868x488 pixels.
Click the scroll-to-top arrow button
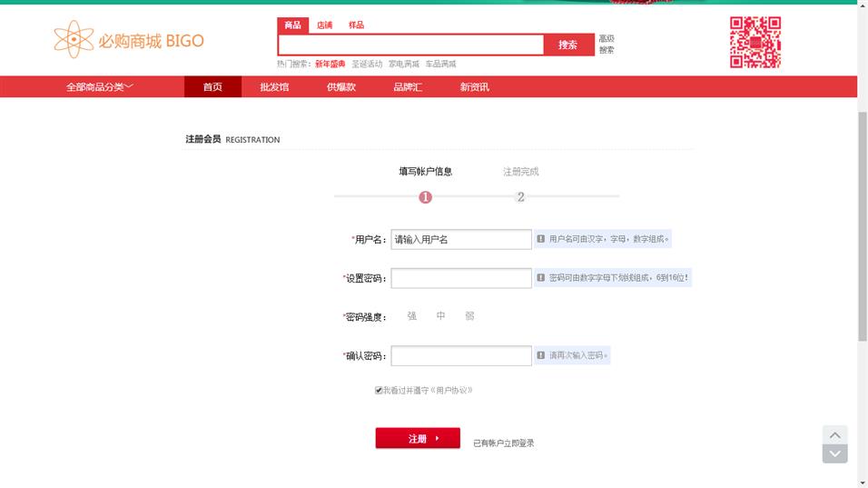click(x=834, y=434)
